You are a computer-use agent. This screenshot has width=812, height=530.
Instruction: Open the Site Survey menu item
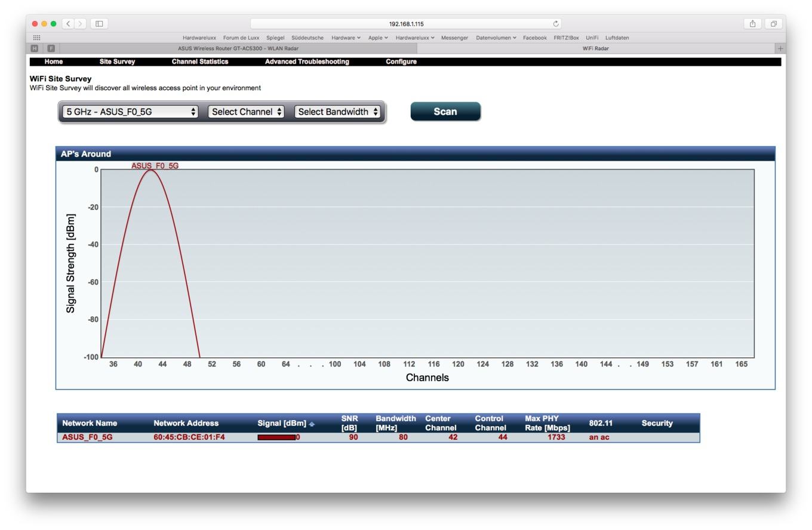coord(117,62)
